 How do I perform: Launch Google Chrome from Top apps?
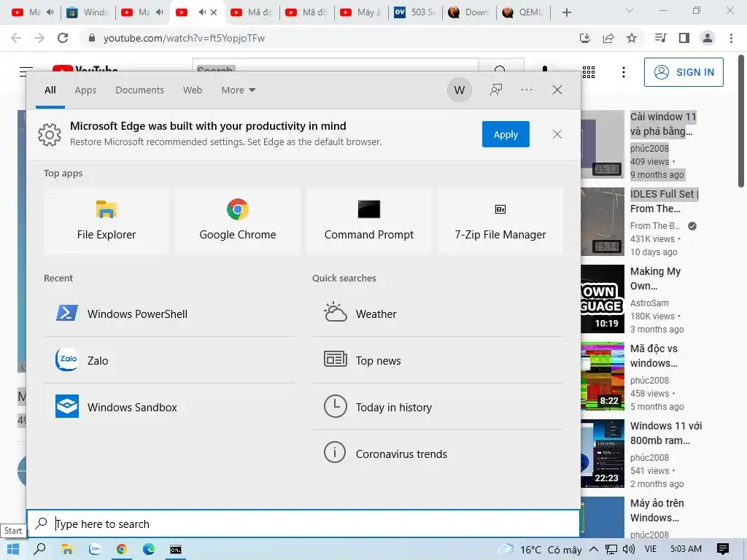point(238,220)
